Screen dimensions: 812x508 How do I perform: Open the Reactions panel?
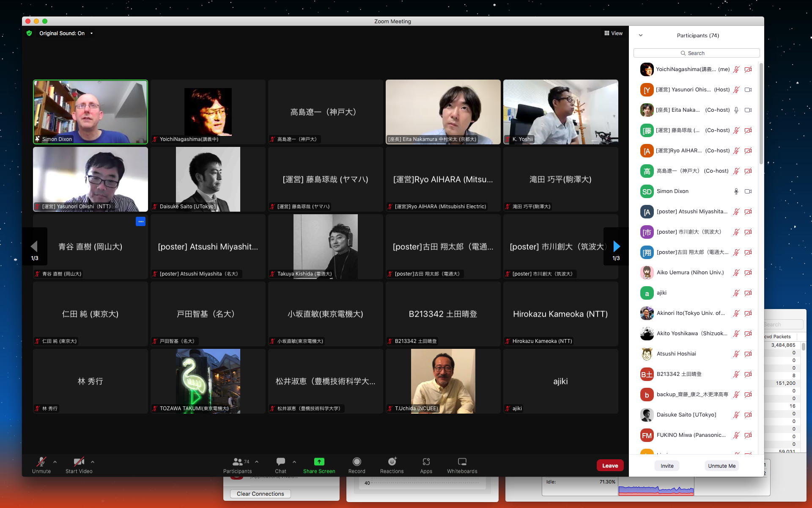pyautogui.click(x=392, y=461)
